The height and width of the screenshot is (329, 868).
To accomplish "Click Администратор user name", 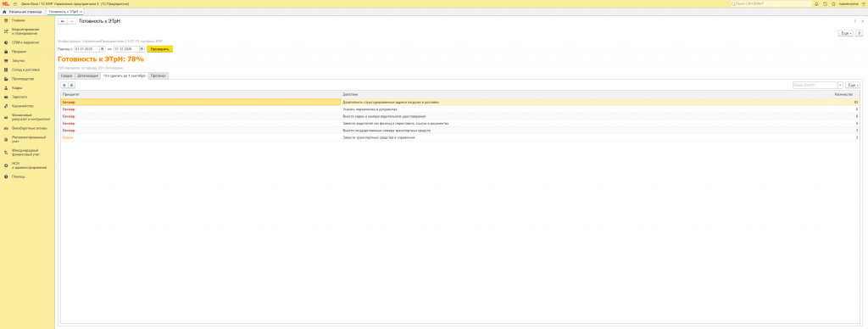I will 848,4.
